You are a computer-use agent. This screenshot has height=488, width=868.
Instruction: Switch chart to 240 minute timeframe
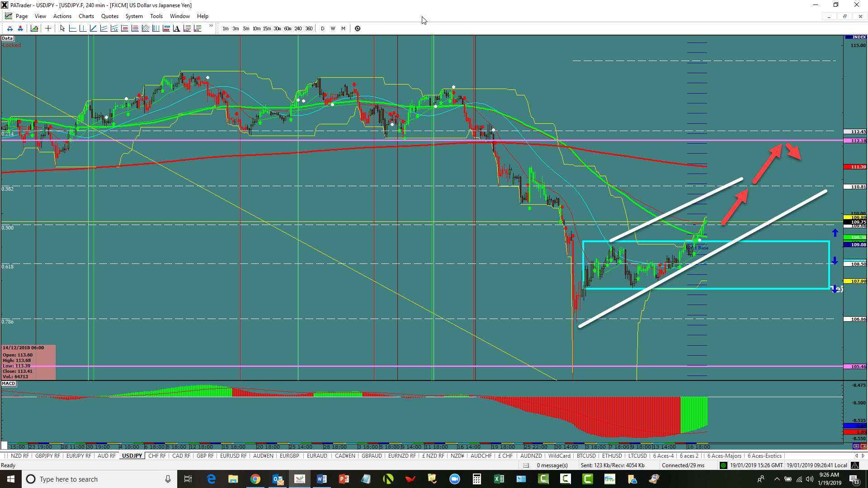click(298, 28)
